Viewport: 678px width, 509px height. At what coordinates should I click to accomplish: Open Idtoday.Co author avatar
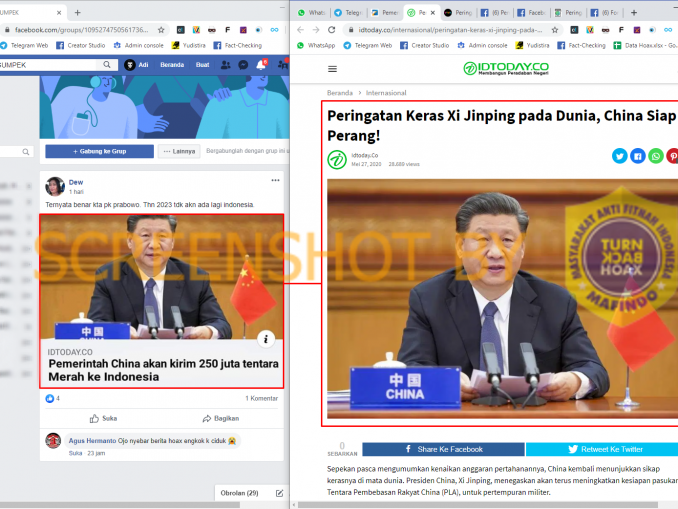tap(337, 160)
